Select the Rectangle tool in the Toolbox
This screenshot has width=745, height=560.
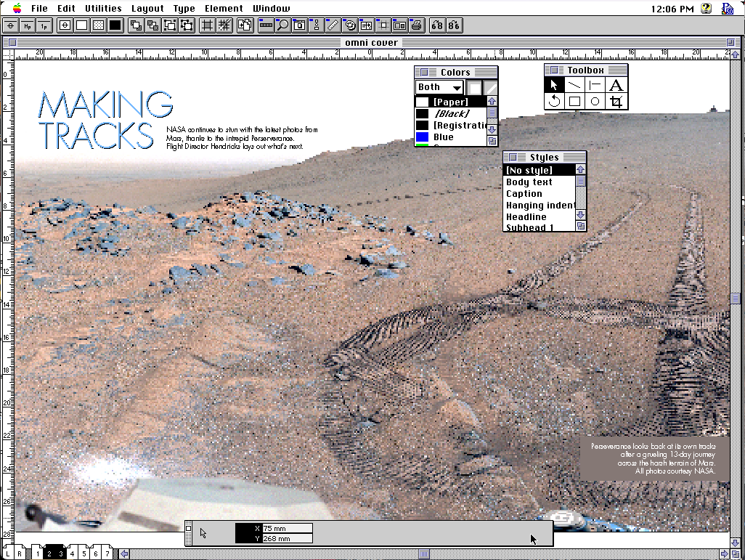(574, 101)
